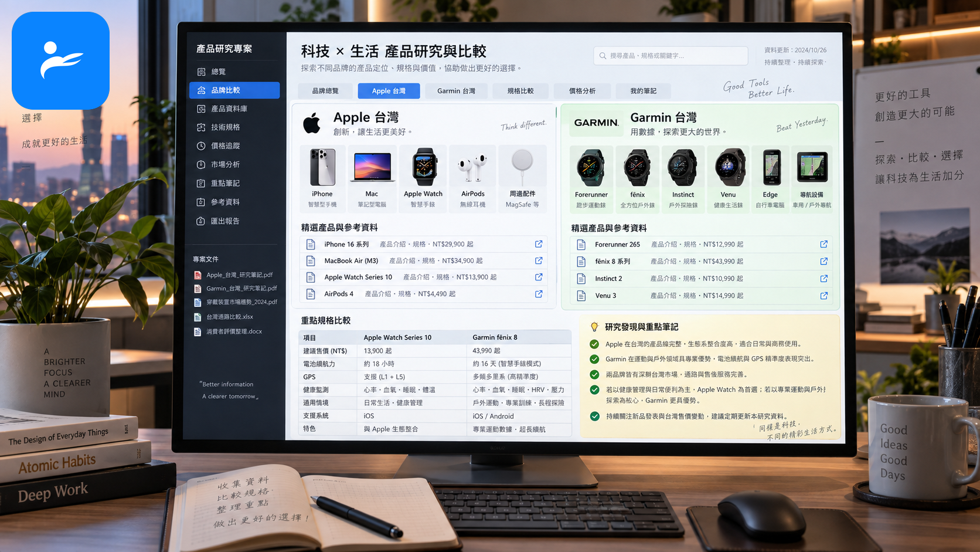Go to 技術規格 sidebar section

click(x=234, y=127)
